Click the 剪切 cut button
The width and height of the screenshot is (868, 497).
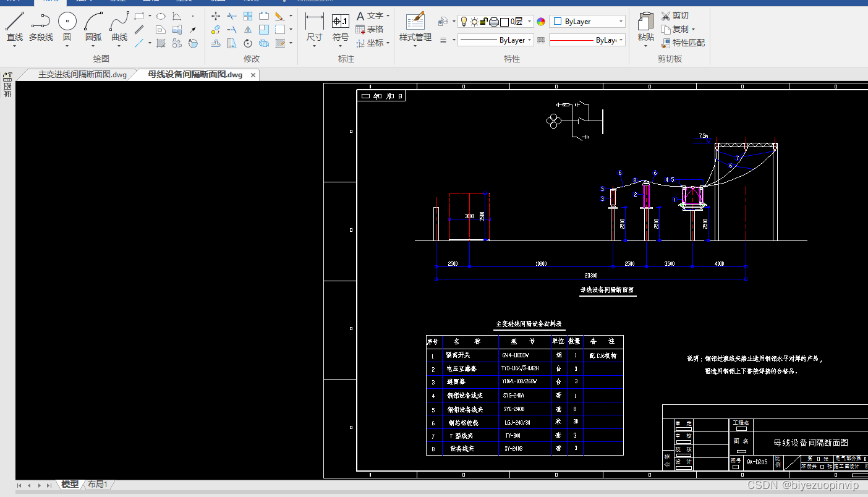[674, 16]
